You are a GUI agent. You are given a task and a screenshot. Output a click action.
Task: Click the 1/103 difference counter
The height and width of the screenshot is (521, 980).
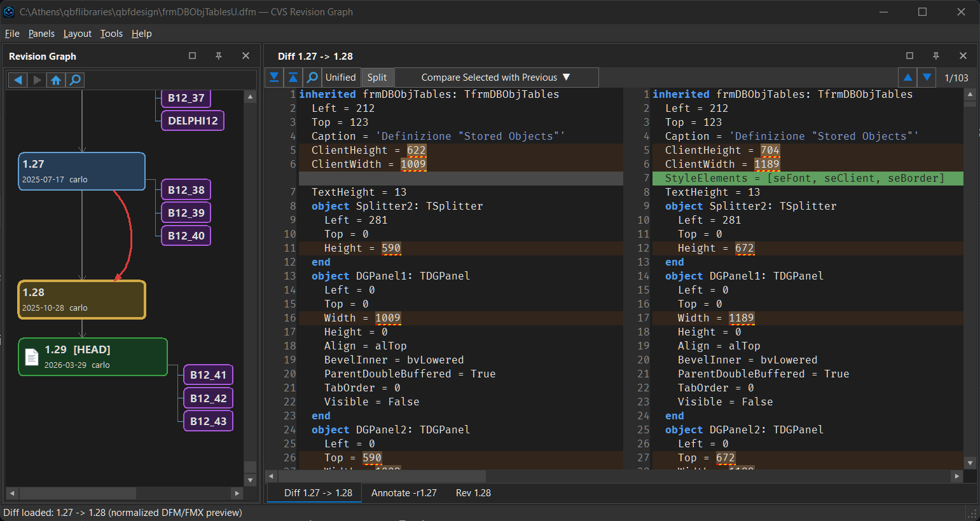(956, 78)
